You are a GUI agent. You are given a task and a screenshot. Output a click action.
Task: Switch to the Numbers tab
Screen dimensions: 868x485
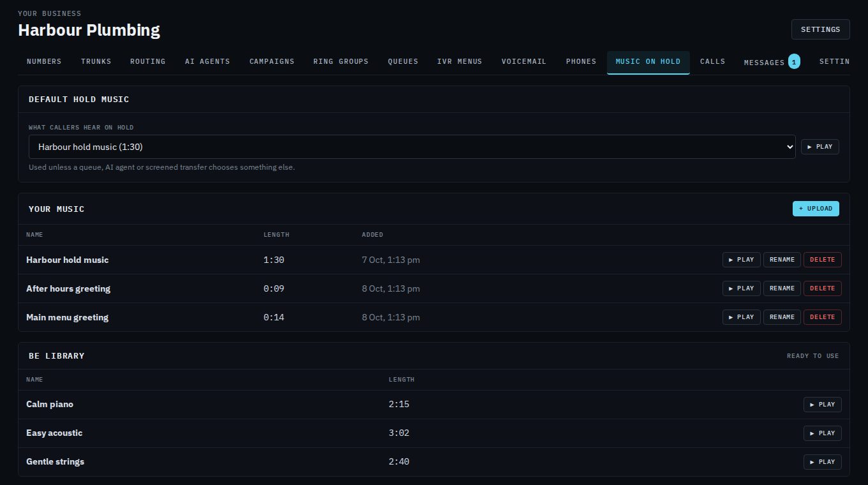[44, 62]
